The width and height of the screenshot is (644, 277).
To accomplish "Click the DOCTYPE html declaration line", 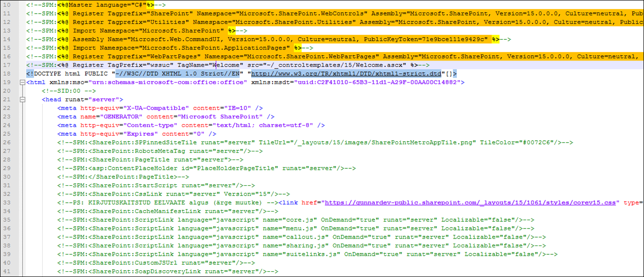I will [241, 73].
